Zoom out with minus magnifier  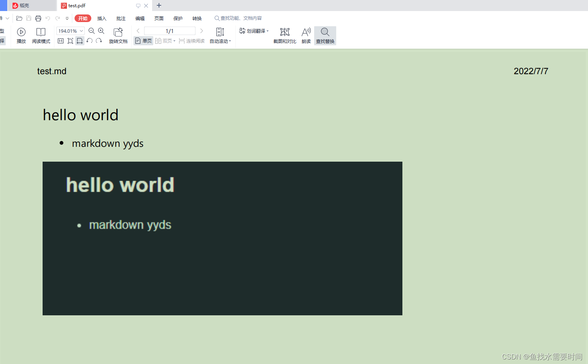[x=92, y=31]
